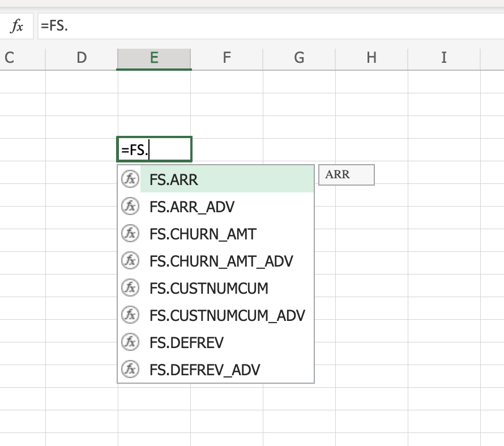504x446 pixels.
Task: Choose FS.CHURN_AMT function suggestion
Action: pos(216,234)
